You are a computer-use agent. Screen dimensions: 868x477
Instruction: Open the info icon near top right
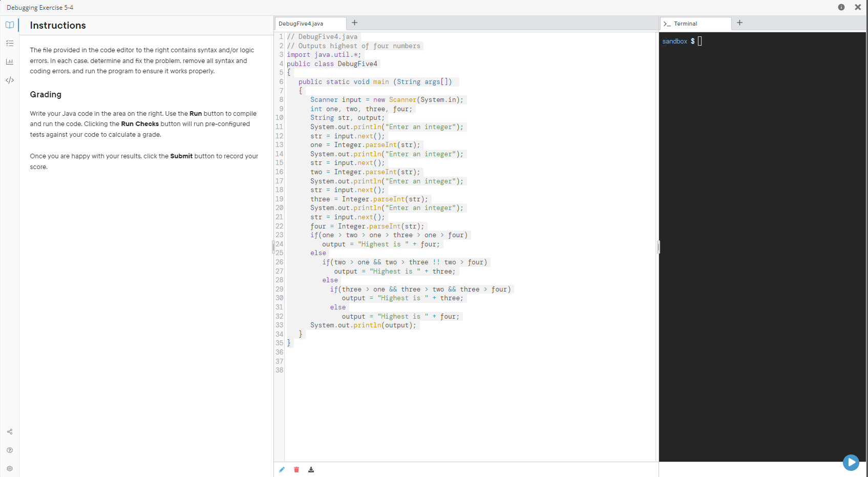pyautogui.click(x=841, y=7)
